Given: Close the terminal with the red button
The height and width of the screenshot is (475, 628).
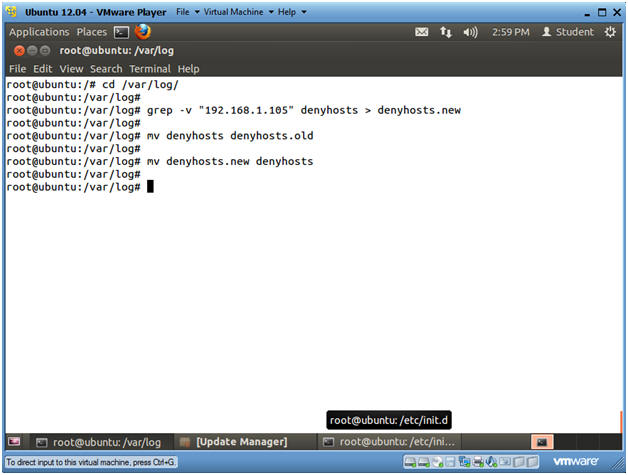Looking at the screenshot, I should [19, 50].
